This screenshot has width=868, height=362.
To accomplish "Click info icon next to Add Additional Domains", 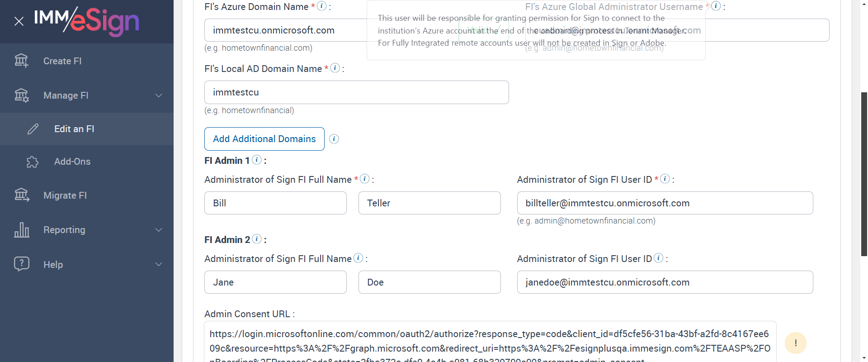I will click(334, 139).
